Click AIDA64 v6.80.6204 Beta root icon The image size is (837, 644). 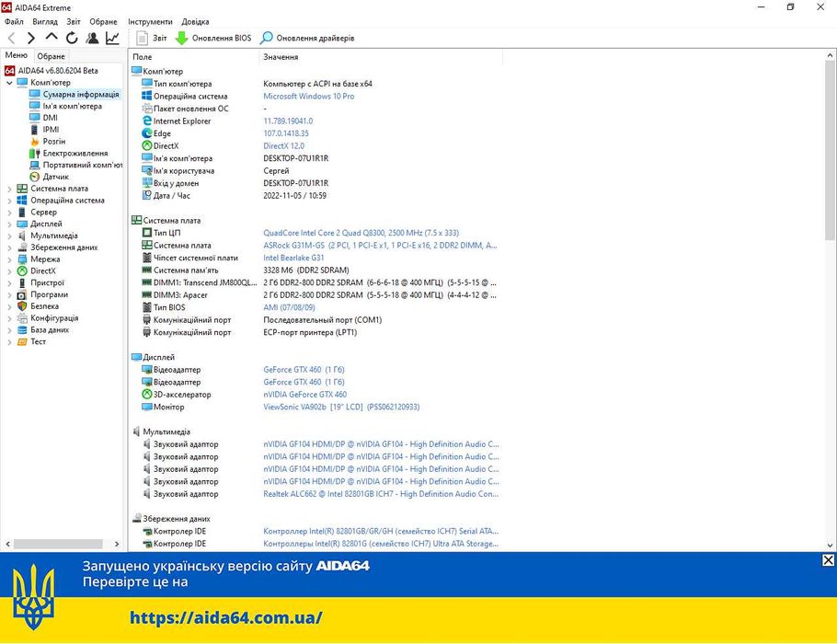tap(9, 71)
